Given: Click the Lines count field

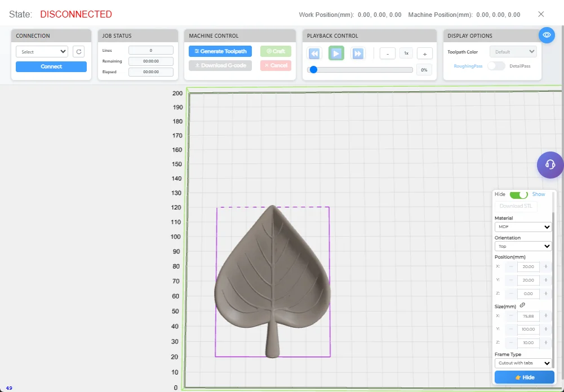Looking at the screenshot, I should coord(150,50).
